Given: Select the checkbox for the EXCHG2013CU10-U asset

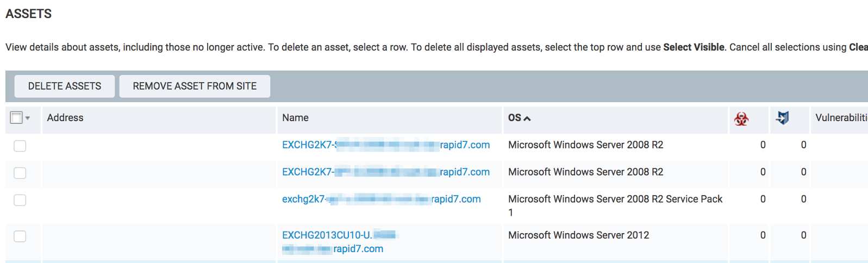Looking at the screenshot, I should (20, 236).
